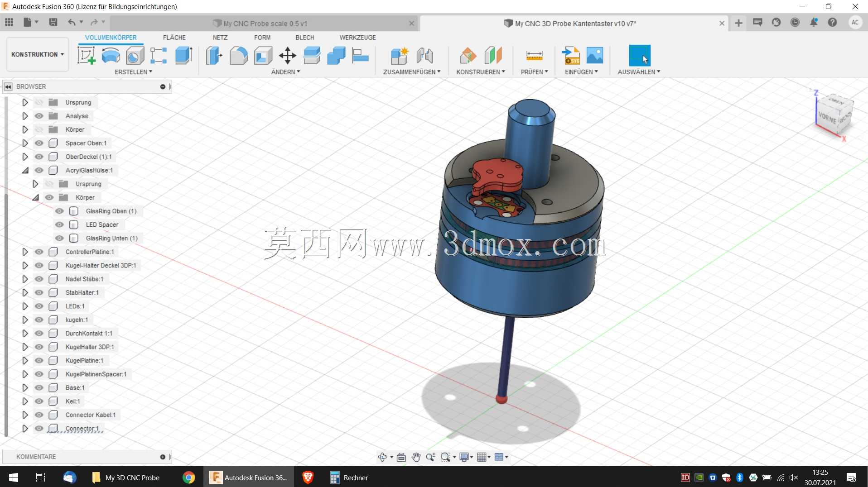
Task: Toggle visibility of Base:1
Action: [x=39, y=387]
